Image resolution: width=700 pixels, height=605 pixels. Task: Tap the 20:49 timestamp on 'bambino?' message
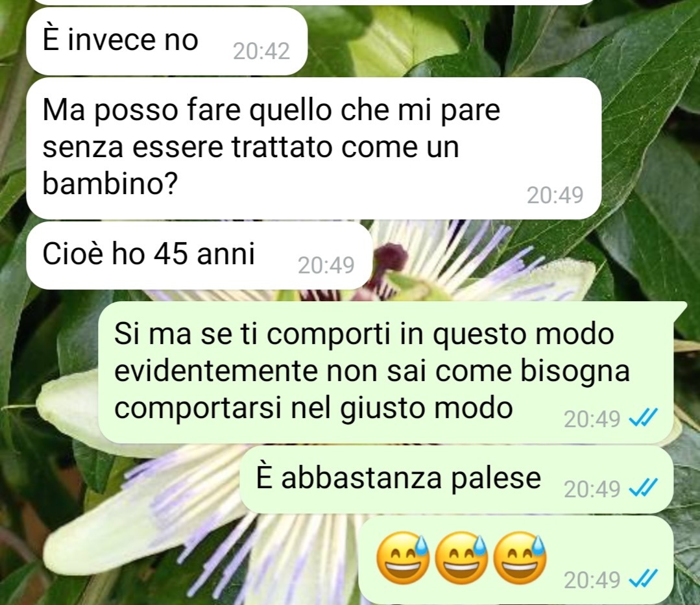click(555, 195)
